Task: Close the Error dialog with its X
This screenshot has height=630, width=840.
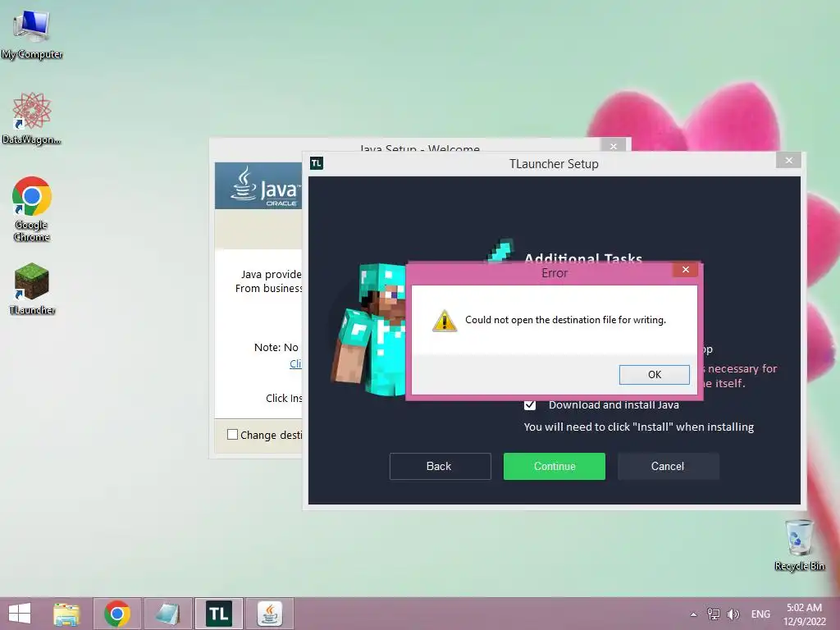Action: pos(685,269)
